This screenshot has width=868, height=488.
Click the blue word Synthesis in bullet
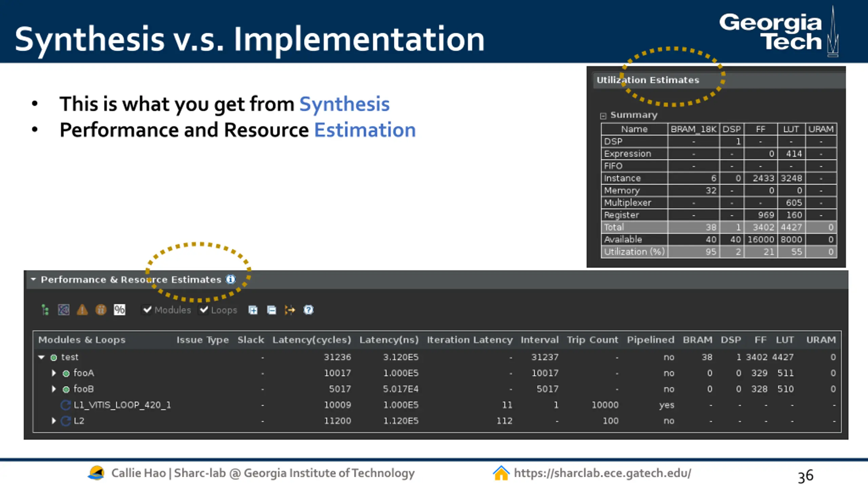point(344,104)
